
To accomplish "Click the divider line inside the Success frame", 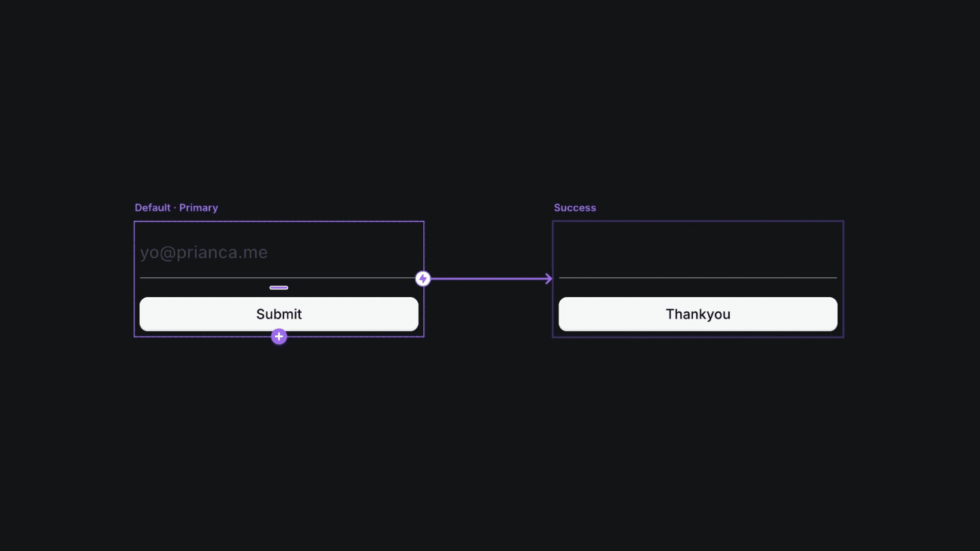I will click(698, 278).
